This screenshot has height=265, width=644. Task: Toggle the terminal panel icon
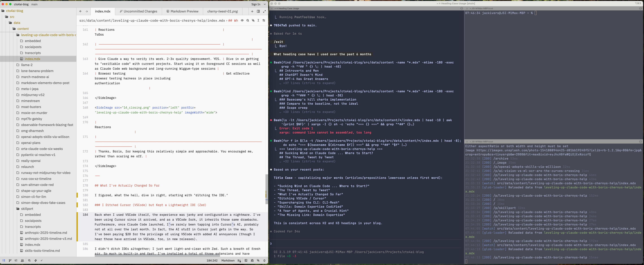click(246, 261)
